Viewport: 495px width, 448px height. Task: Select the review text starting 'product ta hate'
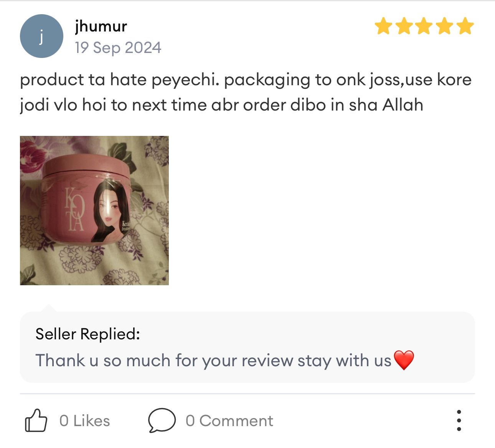tap(246, 92)
